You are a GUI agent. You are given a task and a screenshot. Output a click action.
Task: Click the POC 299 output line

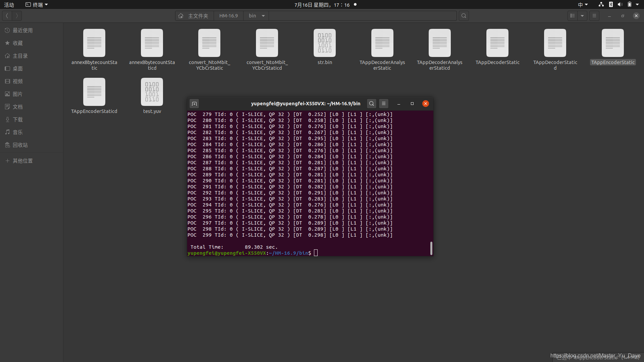[290, 235]
